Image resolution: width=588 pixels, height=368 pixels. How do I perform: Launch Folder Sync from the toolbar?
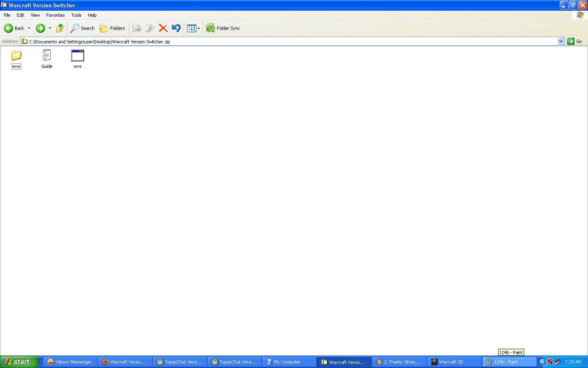point(223,28)
